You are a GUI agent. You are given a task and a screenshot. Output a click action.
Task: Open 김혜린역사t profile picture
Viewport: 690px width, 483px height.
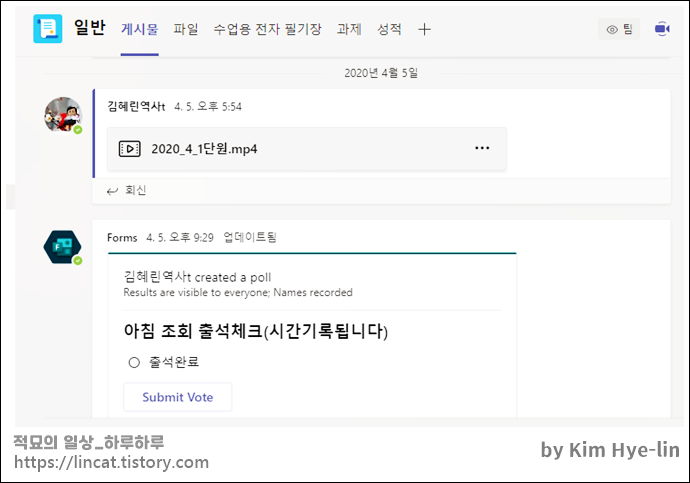(63, 115)
